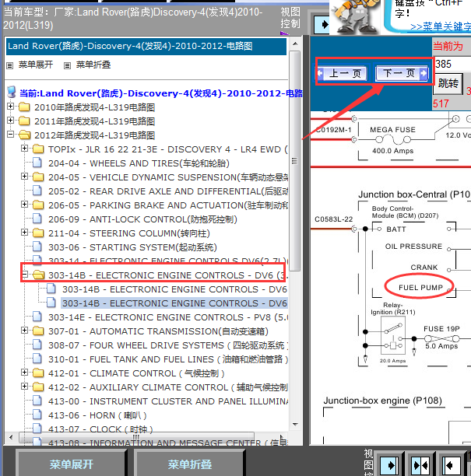The width and height of the screenshot is (471, 476).
Task: Expand the 211-04 Steering Column folder
Action: [x=24, y=233]
